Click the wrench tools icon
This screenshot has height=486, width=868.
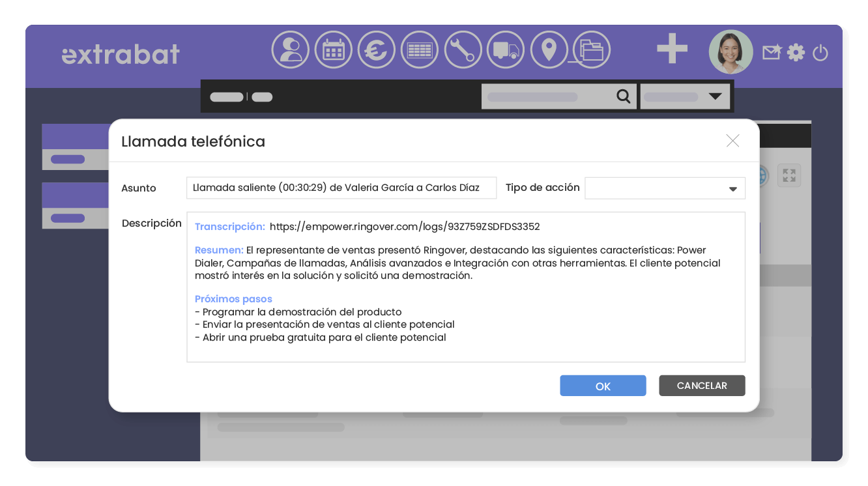[463, 49]
